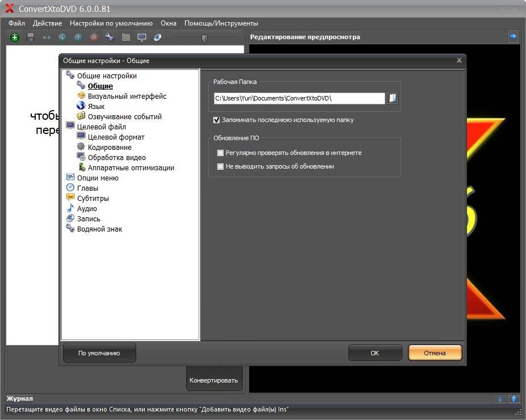
Task: Click the Merge titles toolbar icon
Action: click(47, 37)
